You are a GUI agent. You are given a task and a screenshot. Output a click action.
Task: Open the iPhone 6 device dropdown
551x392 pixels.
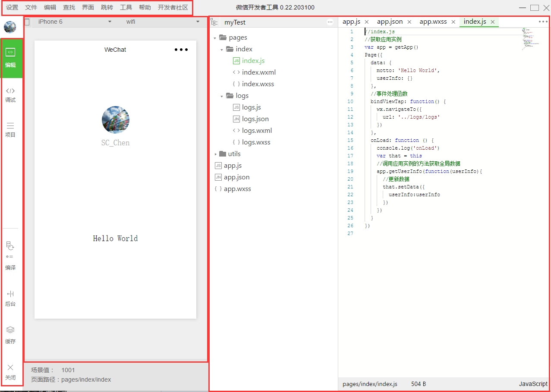tap(75, 22)
